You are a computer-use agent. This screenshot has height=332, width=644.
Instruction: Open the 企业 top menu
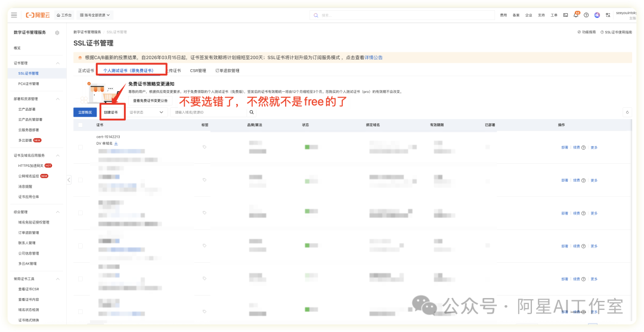(528, 15)
